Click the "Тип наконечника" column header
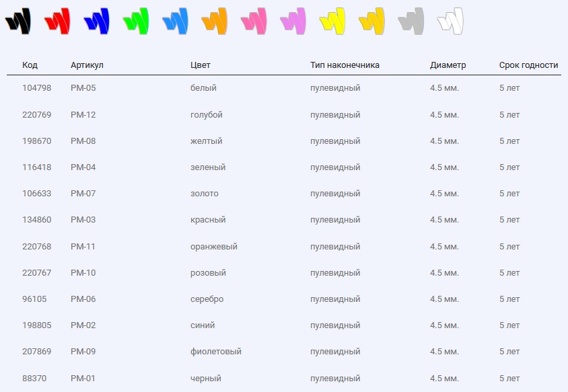Image resolution: width=568 pixels, height=392 pixels. 345,65
